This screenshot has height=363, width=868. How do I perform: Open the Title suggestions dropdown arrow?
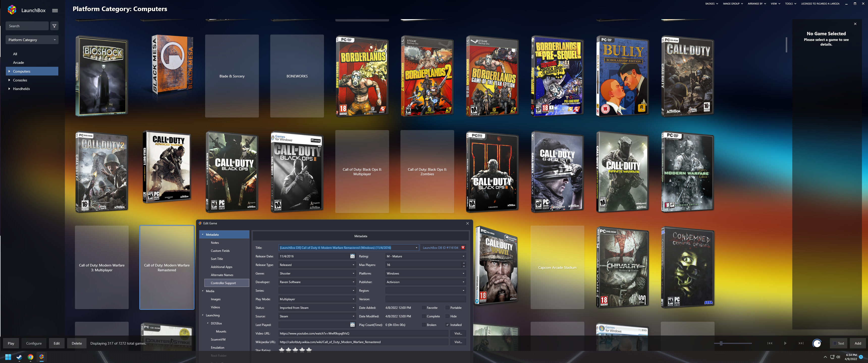[x=417, y=248]
